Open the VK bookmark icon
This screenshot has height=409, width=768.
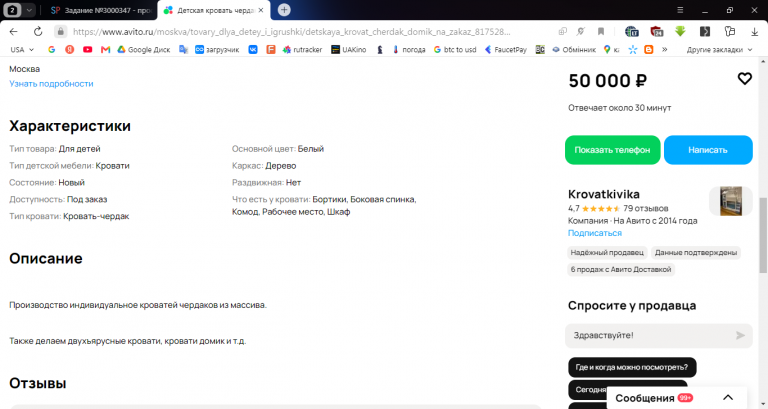(253, 49)
